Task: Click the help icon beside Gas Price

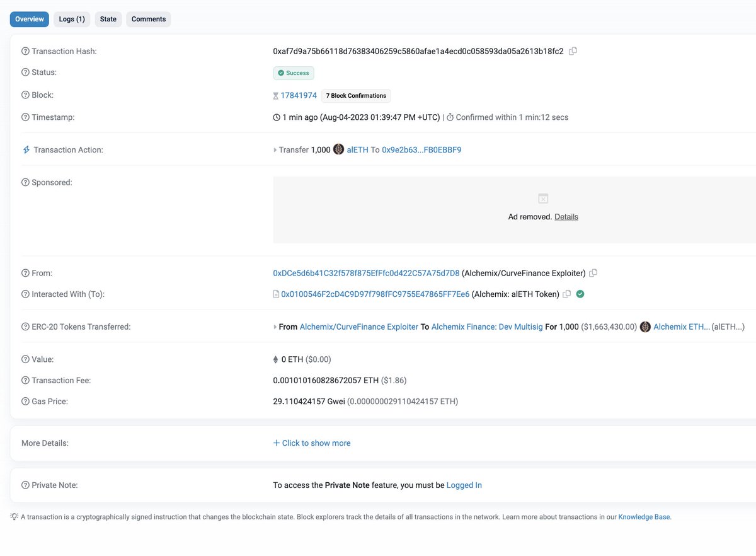Action: 25,402
